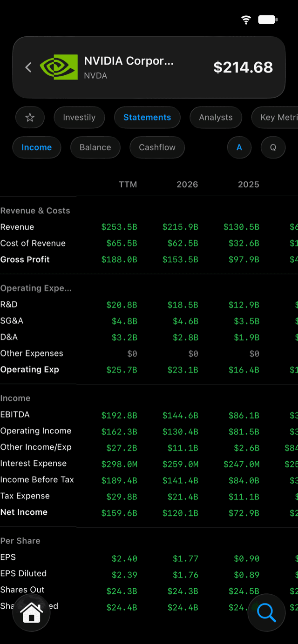Switch to the Cashflow statement
The image size is (298, 644).
157,147
